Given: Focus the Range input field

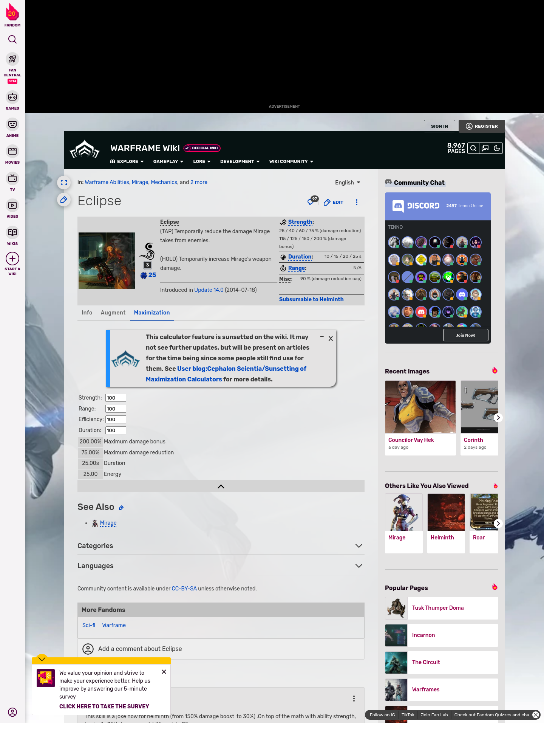Looking at the screenshot, I should click(x=116, y=409).
